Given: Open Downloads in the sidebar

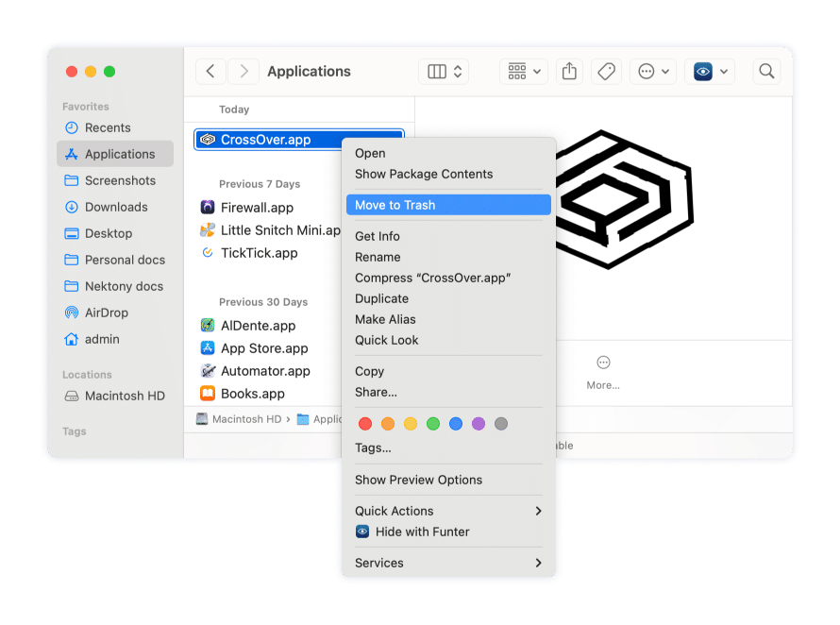Looking at the screenshot, I should click(x=114, y=207).
